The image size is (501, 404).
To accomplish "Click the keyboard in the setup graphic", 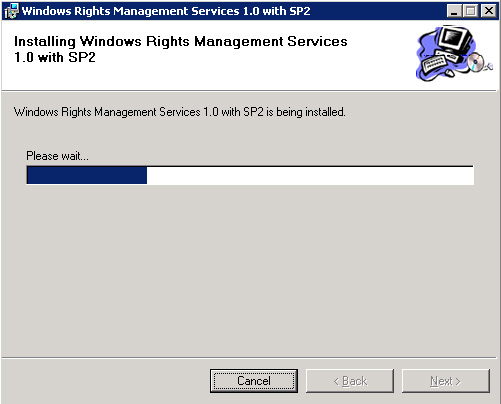I will [434, 63].
